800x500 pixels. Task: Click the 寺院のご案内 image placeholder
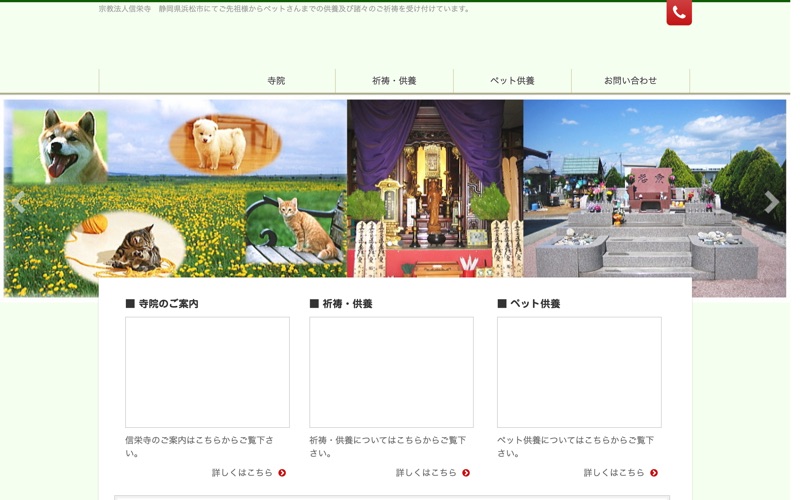tap(208, 372)
